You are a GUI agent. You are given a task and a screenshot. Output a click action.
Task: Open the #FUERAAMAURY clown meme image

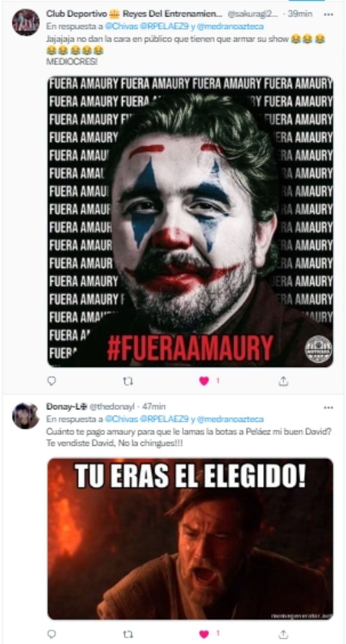pos(190,221)
